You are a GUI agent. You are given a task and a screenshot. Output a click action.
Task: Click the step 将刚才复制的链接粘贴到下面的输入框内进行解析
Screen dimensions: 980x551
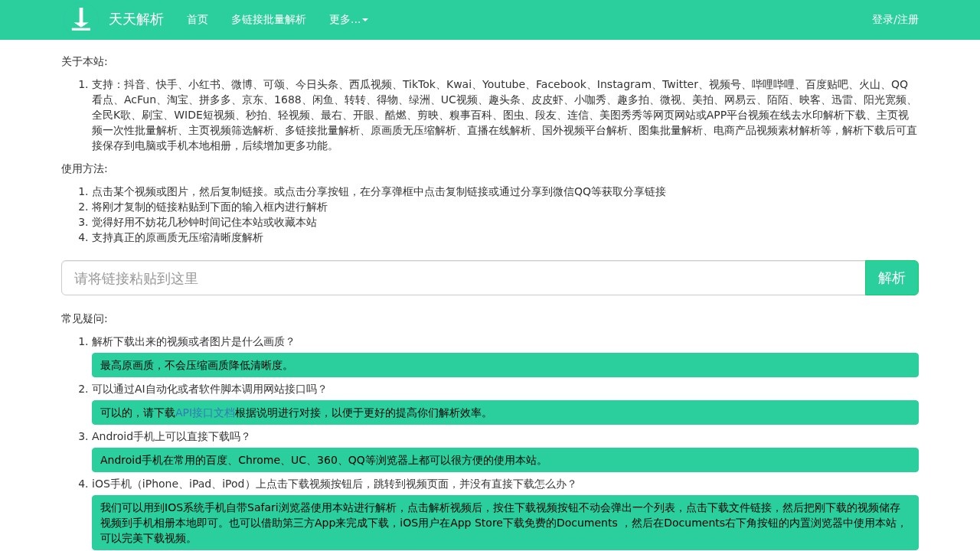210,207
